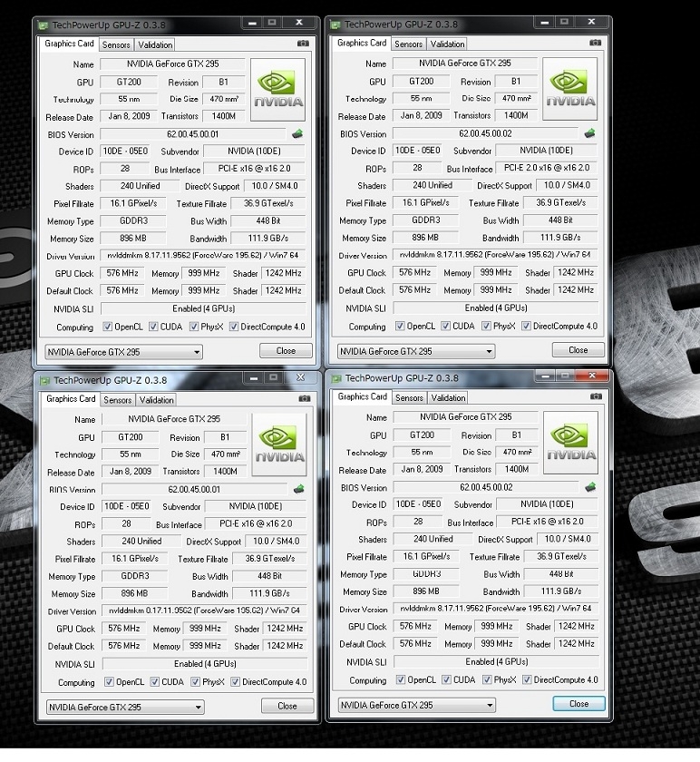Click BIOS Version field showing 62.00.45.00.01 in upper-left window
700x762 pixels.
(193, 134)
